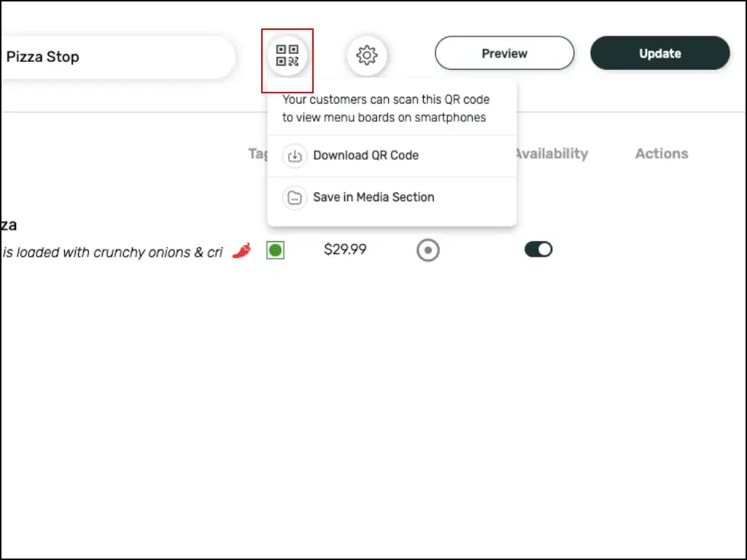Click the $29.99 price value
Image resolution: width=747 pixels, height=560 pixels.
click(x=345, y=250)
